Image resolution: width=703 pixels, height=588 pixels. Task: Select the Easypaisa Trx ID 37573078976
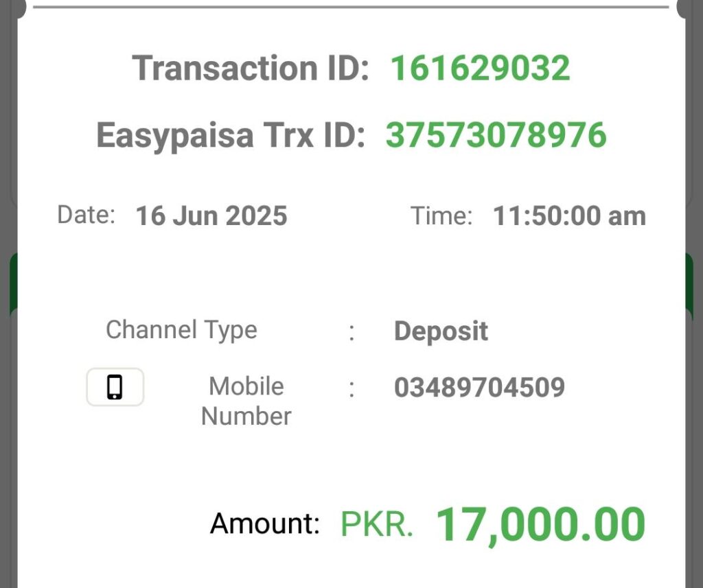[496, 135]
